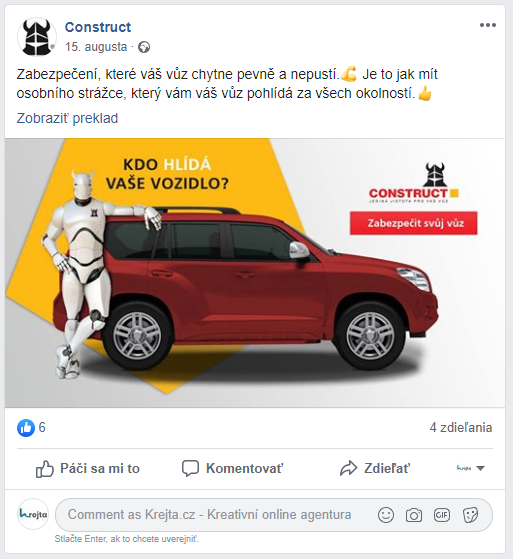Open the three-dot post options menu
This screenshot has height=559, width=513.
(x=488, y=25)
